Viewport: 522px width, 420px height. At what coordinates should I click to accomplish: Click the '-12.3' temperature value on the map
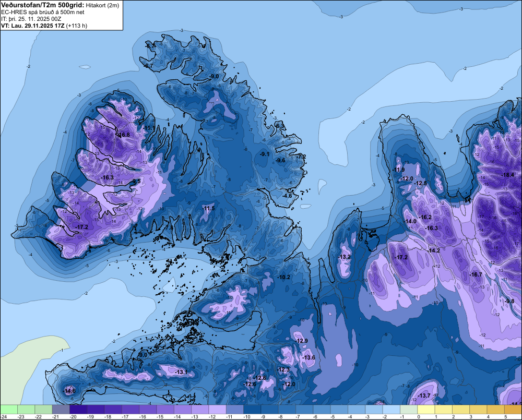[x=283, y=369]
